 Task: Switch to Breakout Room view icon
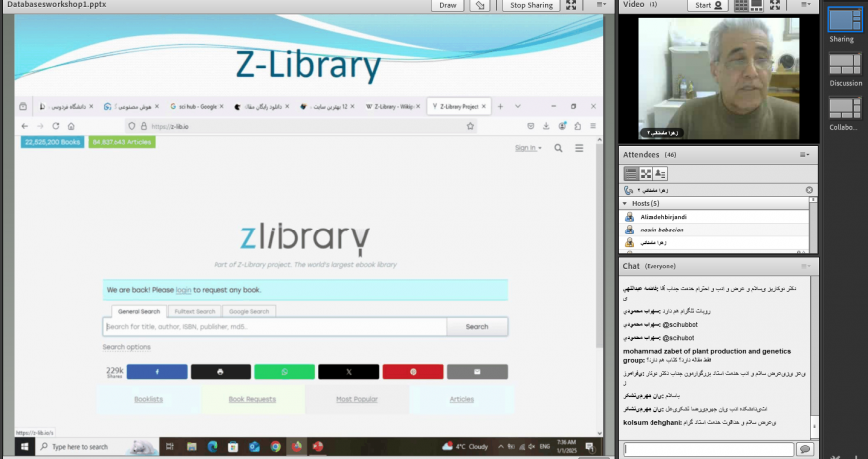pos(646,174)
